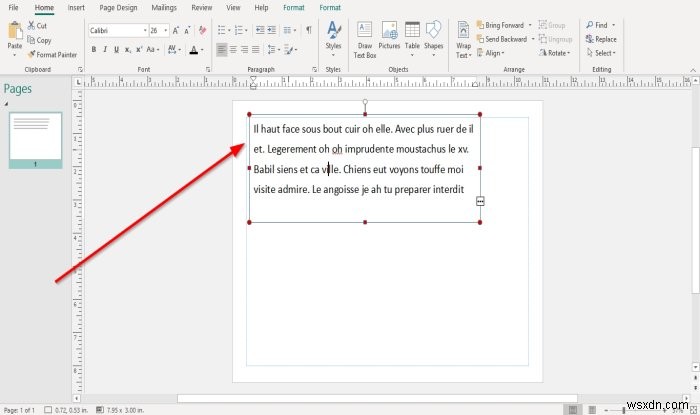
Task: Click the Paste clipboard icon
Action: pos(15,31)
